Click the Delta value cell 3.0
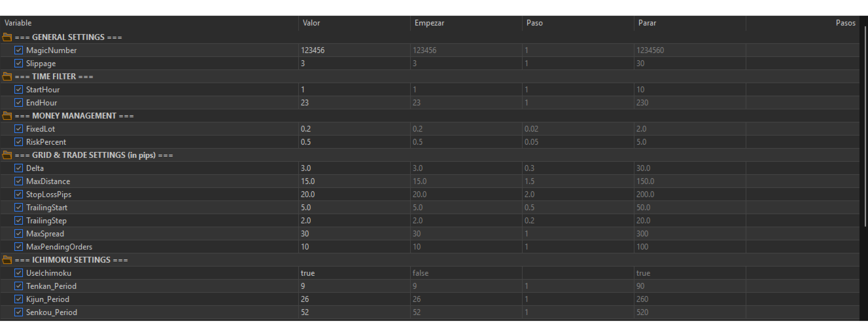868x336 pixels. pos(353,168)
